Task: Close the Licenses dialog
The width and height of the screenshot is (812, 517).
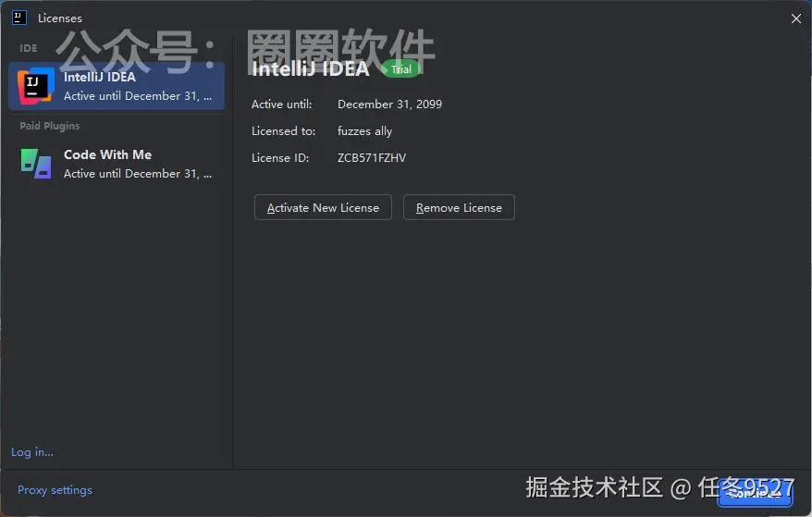Action: 796,18
